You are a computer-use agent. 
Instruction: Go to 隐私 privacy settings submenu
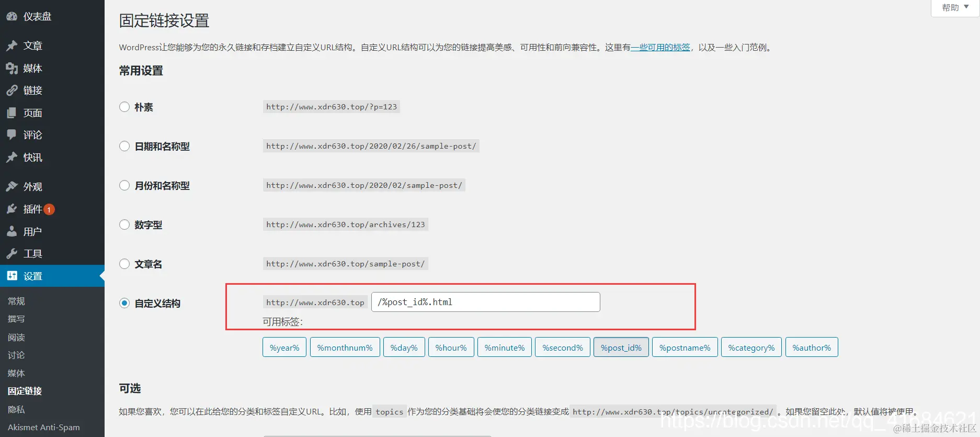click(16, 409)
